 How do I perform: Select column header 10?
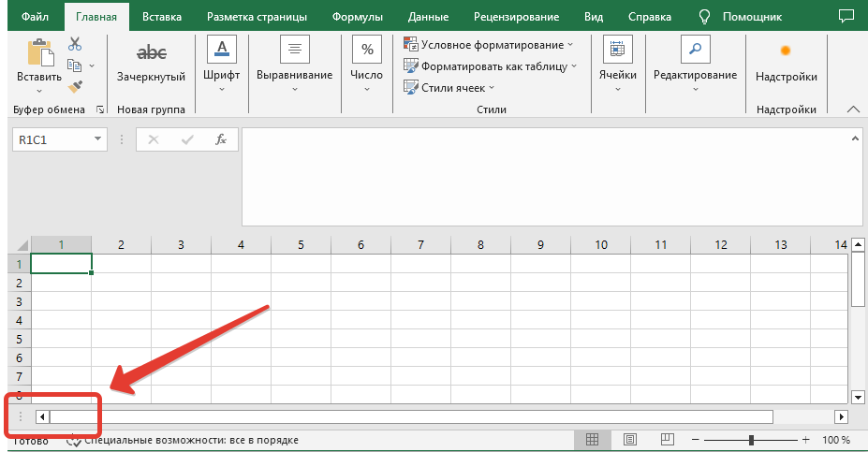pyautogui.click(x=600, y=244)
